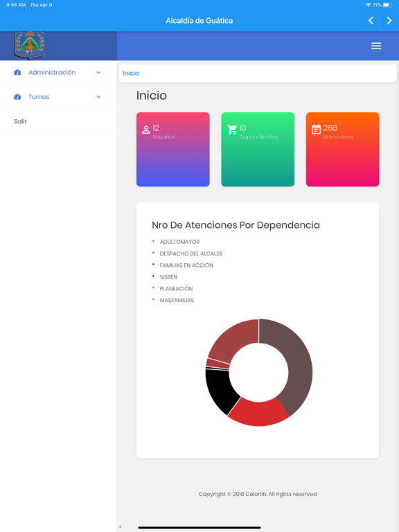Click the person icon on Usuarios card
Image resolution: width=399 pixels, height=532 pixels.
pos(146,130)
